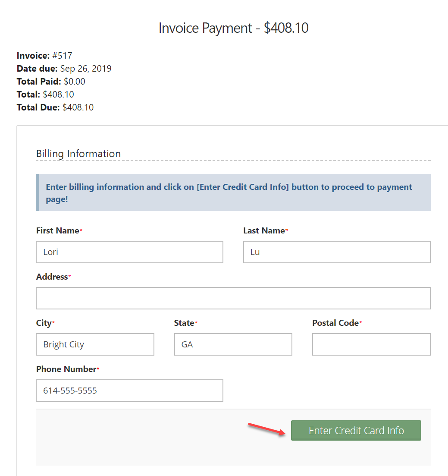Focus the State field showing GA
The width and height of the screenshot is (448, 476).
coord(233,344)
